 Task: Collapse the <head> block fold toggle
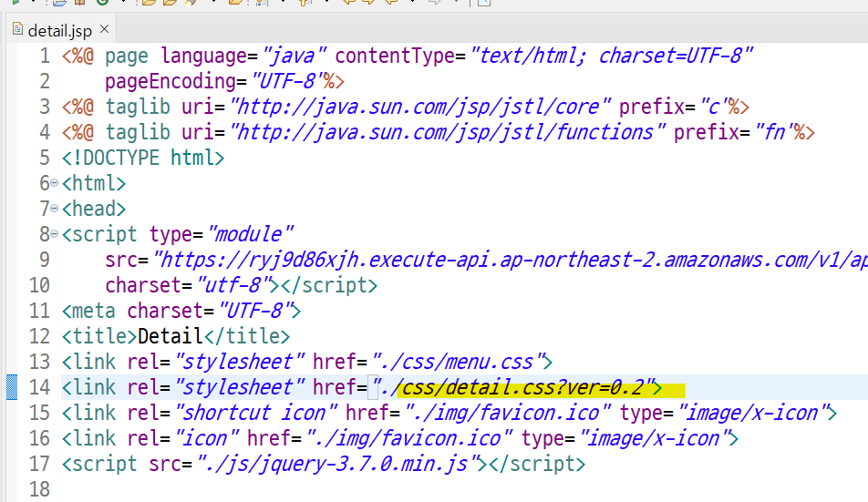click(x=55, y=209)
